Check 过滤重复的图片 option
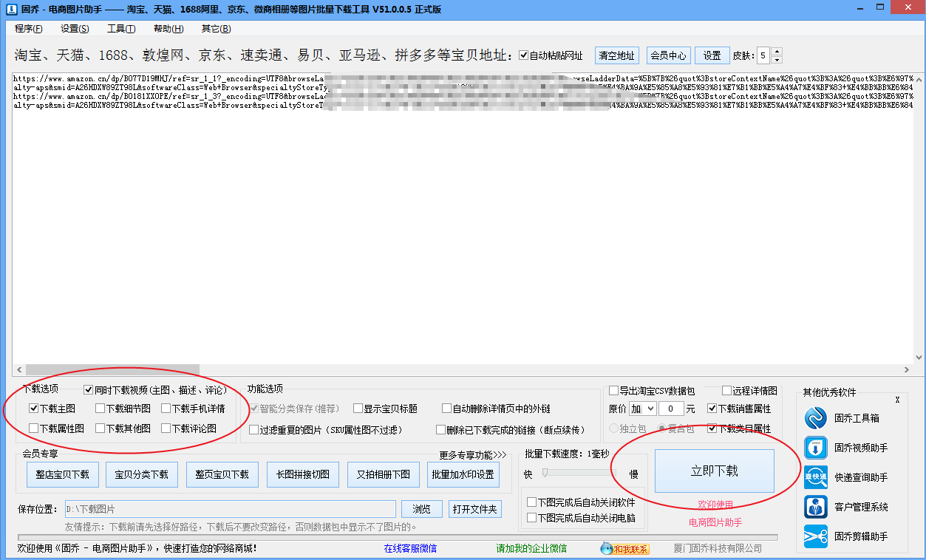 (253, 429)
